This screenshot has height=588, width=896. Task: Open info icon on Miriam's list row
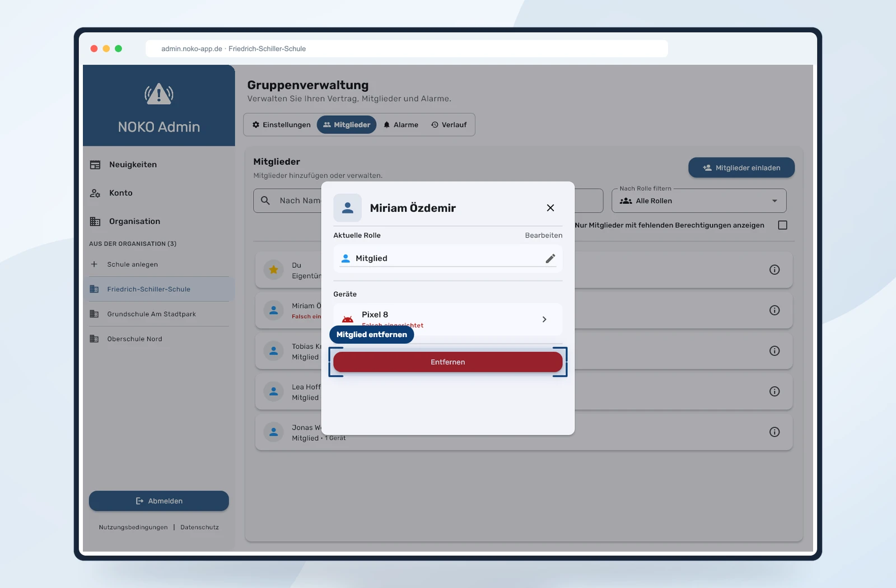[774, 310]
